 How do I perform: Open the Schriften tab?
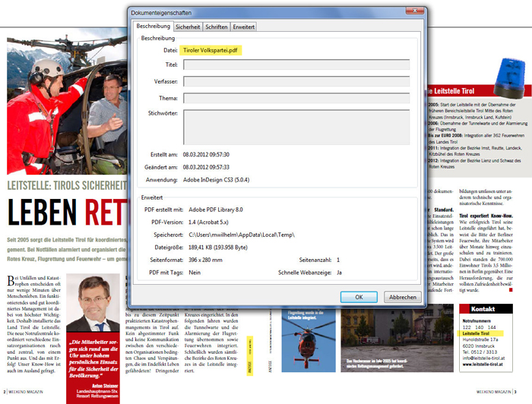coord(216,27)
